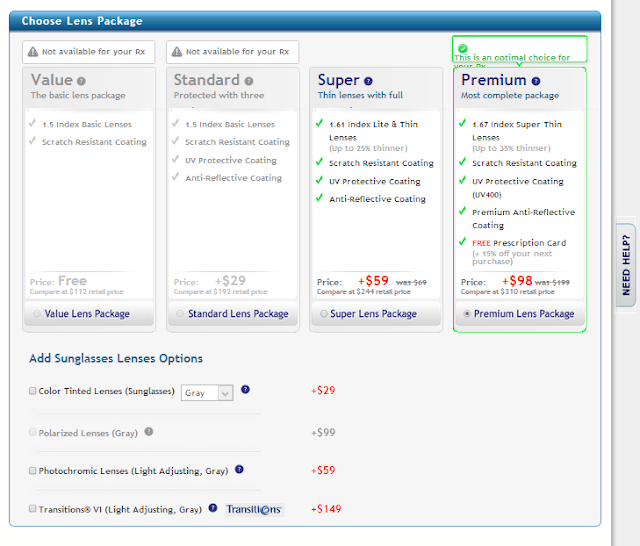The height and width of the screenshot is (546, 640).
Task: Click the Premium package heading
Action: 493,80
